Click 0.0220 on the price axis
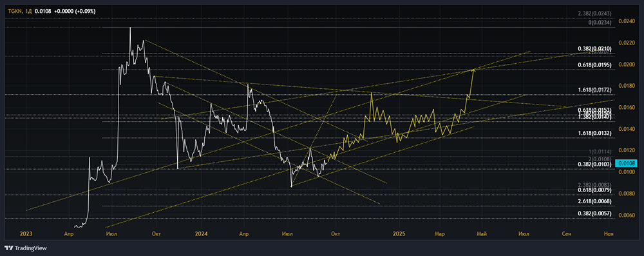 (627, 43)
